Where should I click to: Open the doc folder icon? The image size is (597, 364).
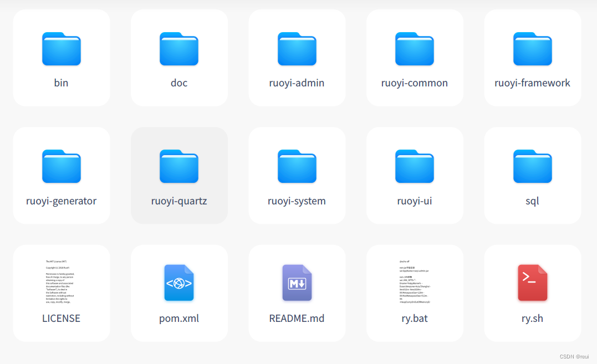[179, 49]
